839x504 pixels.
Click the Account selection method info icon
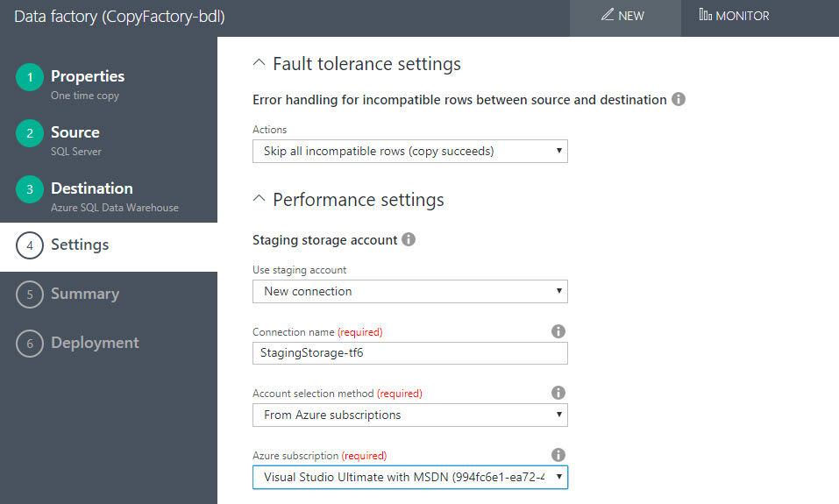[x=558, y=393]
